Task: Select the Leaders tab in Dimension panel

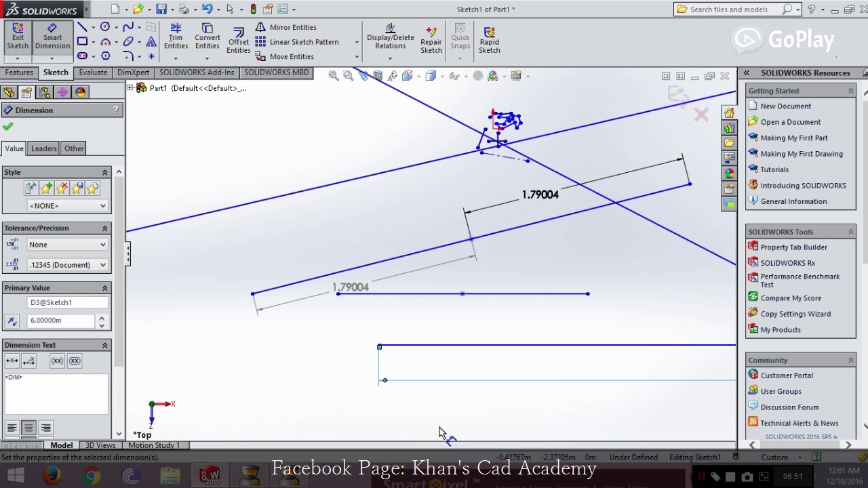Action: click(x=43, y=148)
